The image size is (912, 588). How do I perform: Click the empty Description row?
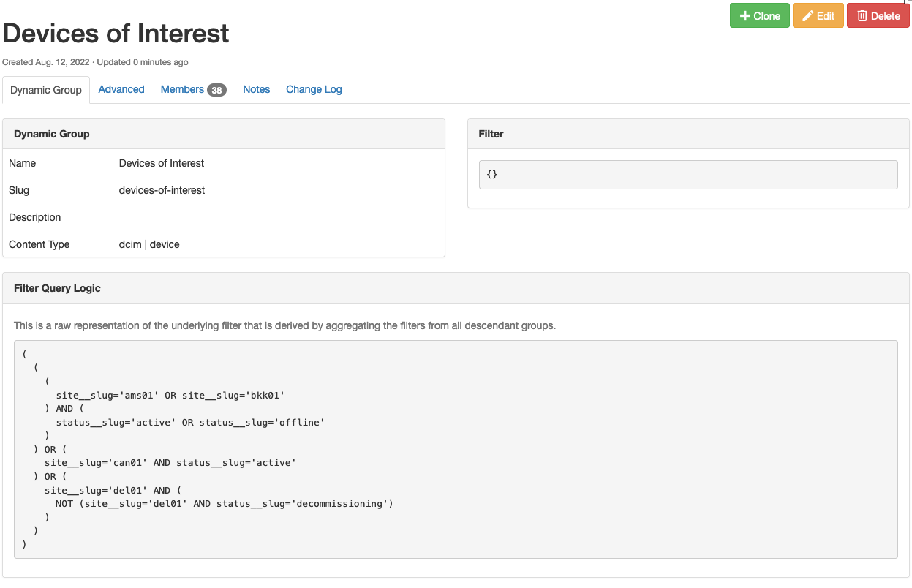pos(223,217)
